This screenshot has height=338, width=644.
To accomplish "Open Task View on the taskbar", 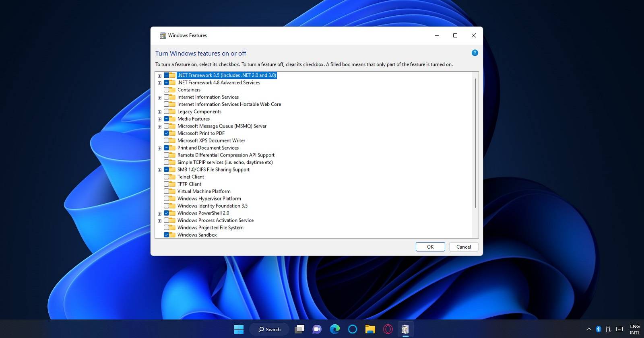I will pyautogui.click(x=299, y=329).
